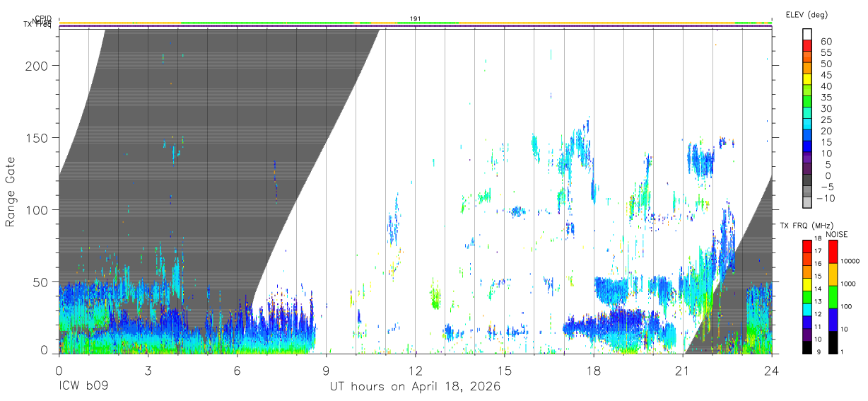Click the '55' elevation tick label
868x401 pixels.
pos(826,53)
